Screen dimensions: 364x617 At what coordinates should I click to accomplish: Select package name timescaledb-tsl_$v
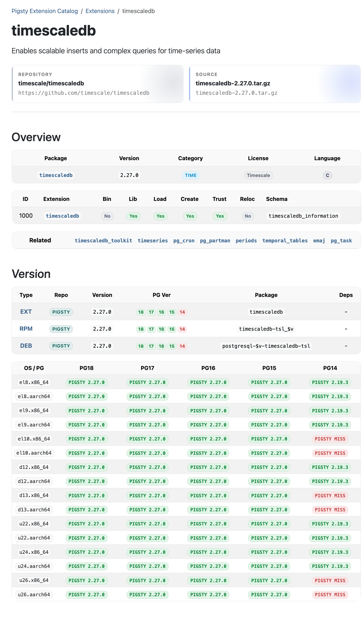[266, 329]
